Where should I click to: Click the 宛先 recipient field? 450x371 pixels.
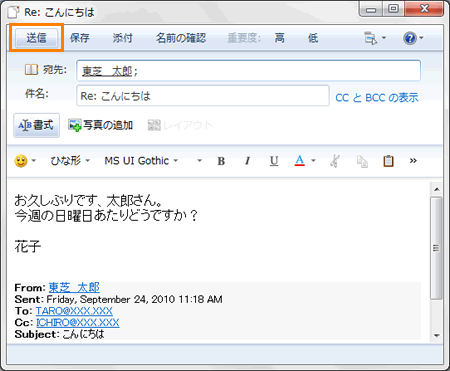pyautogui.click(x=248, y=71)
